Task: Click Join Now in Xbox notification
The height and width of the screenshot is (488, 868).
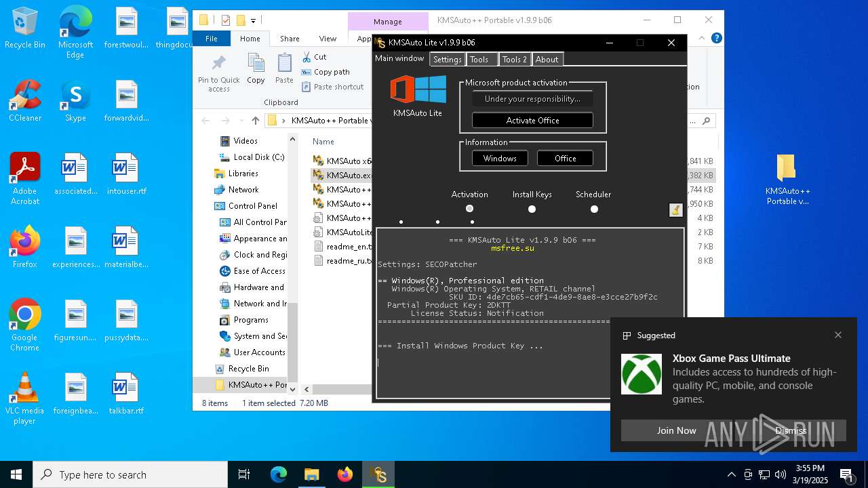Action: point(676,430)
